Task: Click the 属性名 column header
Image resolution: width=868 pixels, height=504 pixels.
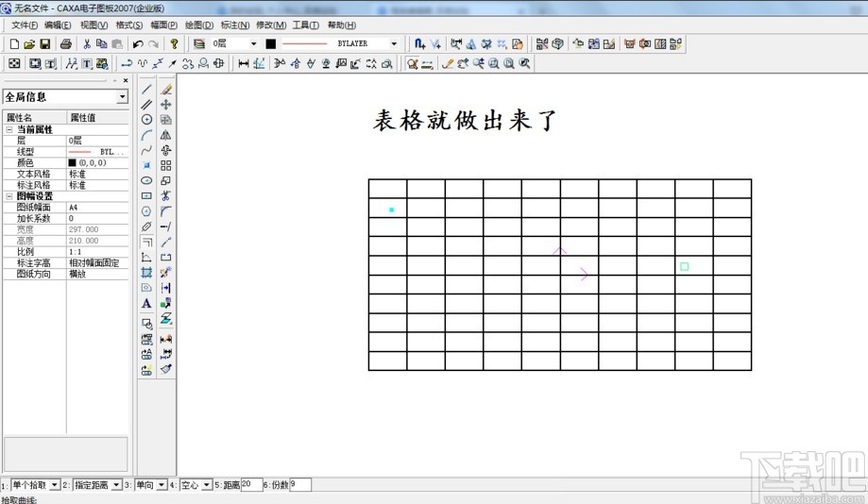Action: (35, 117)
